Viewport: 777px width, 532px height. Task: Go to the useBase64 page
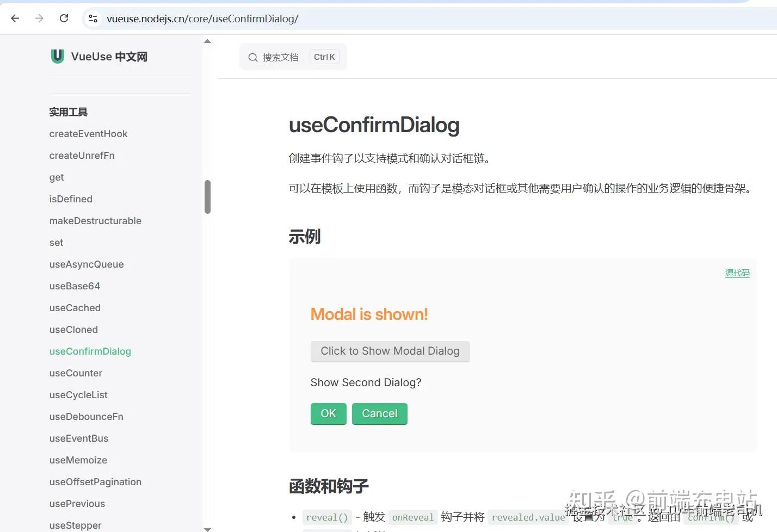(x=75, y=286)
